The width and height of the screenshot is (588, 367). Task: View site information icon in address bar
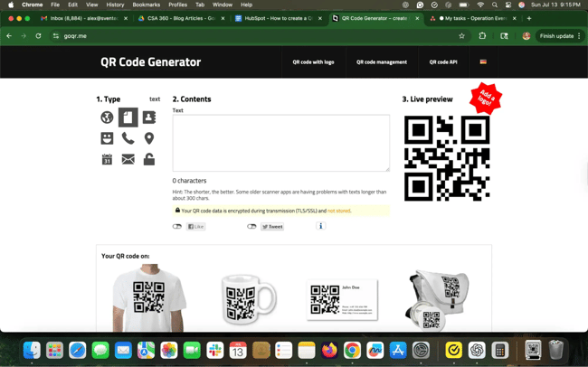pyautogui.click(x=56, y=36)
